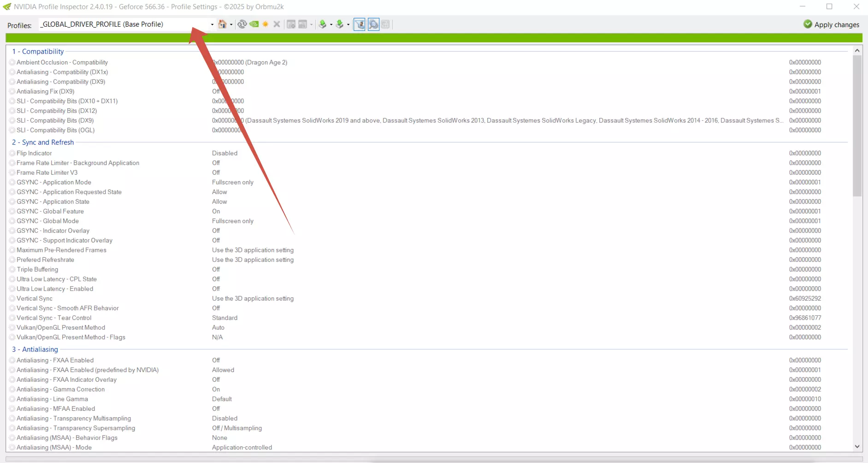868x463 pixels.
Task: Click the add application to profile icon
Action: [291, 24]
